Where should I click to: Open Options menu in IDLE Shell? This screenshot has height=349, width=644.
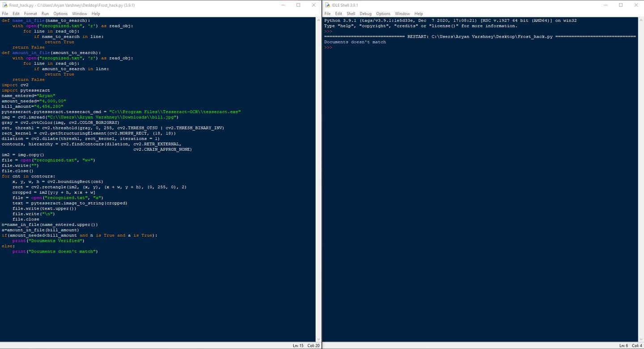click(383, 14)
